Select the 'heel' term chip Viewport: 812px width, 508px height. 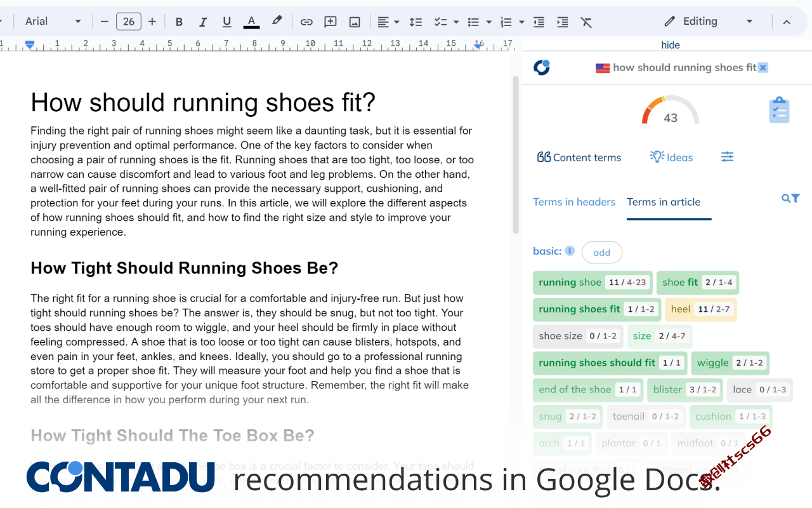[701, 309]
